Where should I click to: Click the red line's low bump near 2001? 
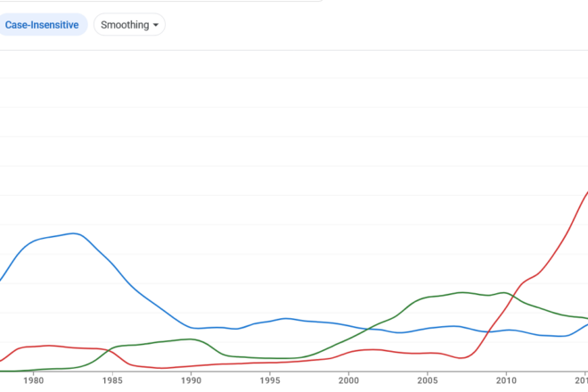(x=370, y=350)
